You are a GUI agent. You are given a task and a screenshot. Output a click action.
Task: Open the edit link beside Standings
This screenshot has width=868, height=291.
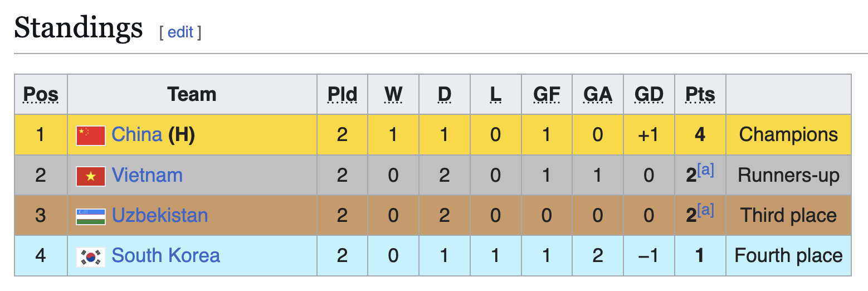[180, 32]
